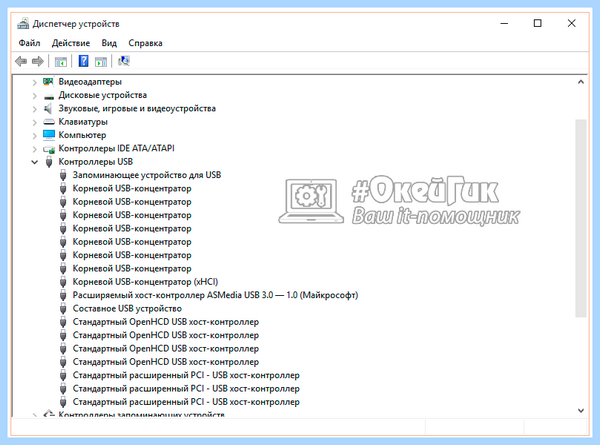The image size is (600, 445).
Task: Open the Вид menu
Action: (x=109, y=43)
